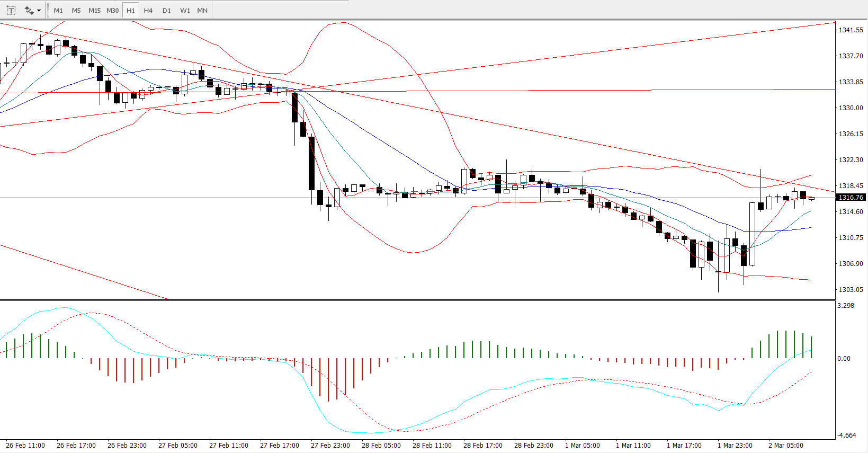Click the 3.298 MACD scale value
The image size is (868, 453).
click(x=846, y=306)
